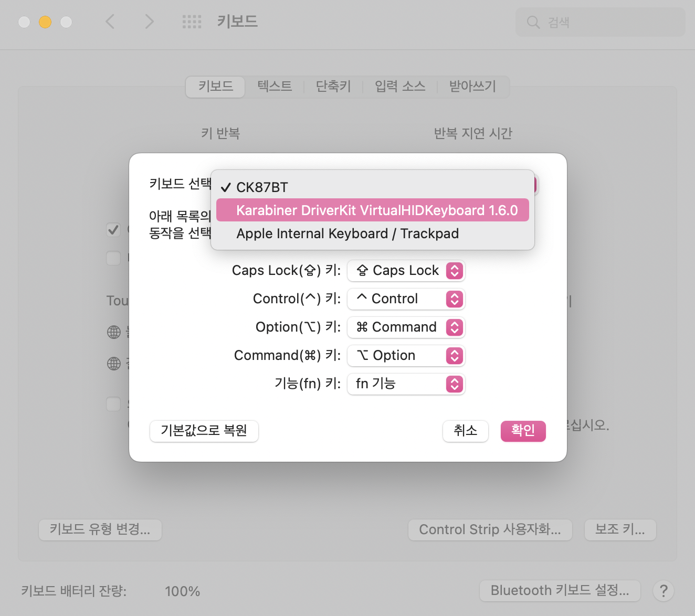Open the 기능(fn) key dropdown
This screenshot has height=616, width=695.
tap(406, 384)
